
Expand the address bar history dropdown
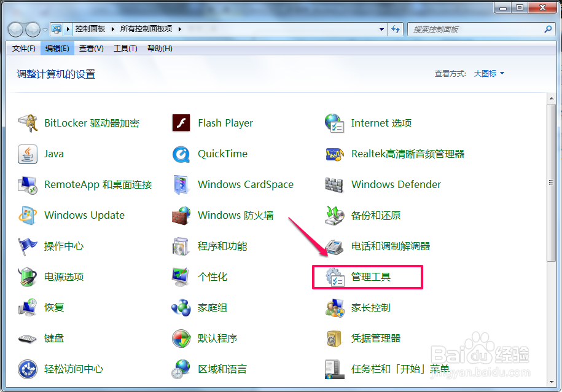pyautogui.click(x=381, y=29)
